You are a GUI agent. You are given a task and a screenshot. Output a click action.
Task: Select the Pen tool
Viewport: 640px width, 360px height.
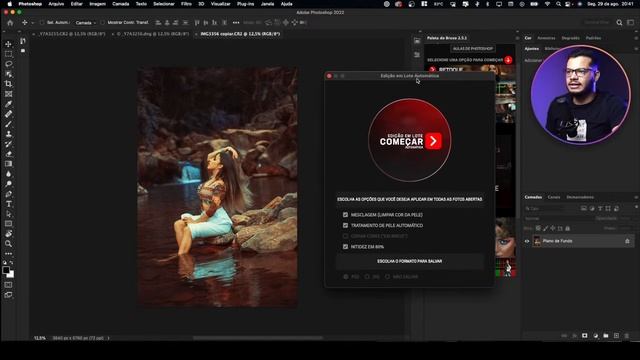pos(8,194)
